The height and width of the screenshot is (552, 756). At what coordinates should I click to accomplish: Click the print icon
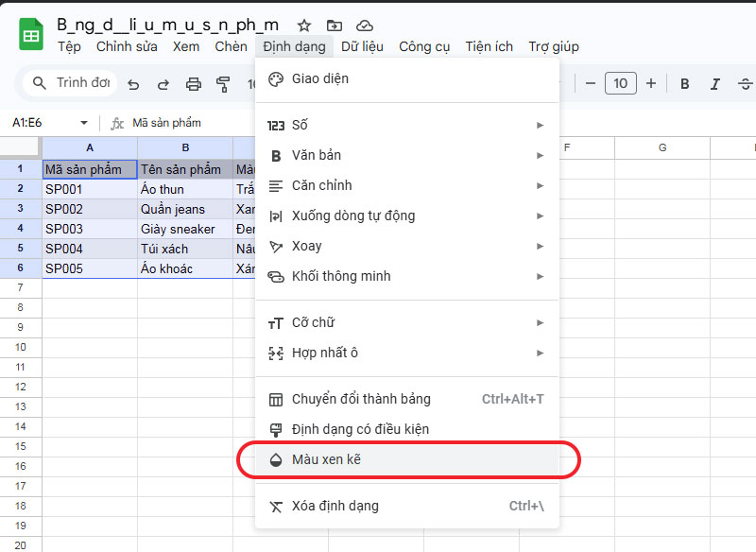point(194,84)
